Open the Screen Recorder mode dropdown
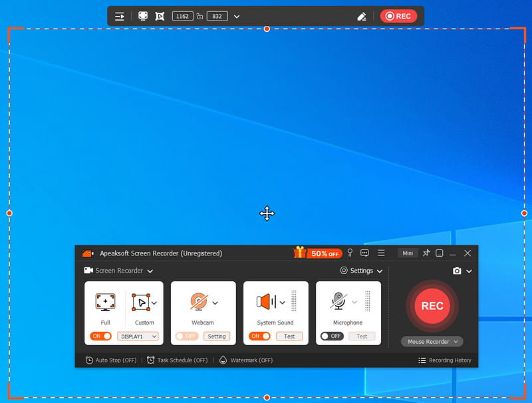Screen dimensions: 532x403 tap(118, 271)
